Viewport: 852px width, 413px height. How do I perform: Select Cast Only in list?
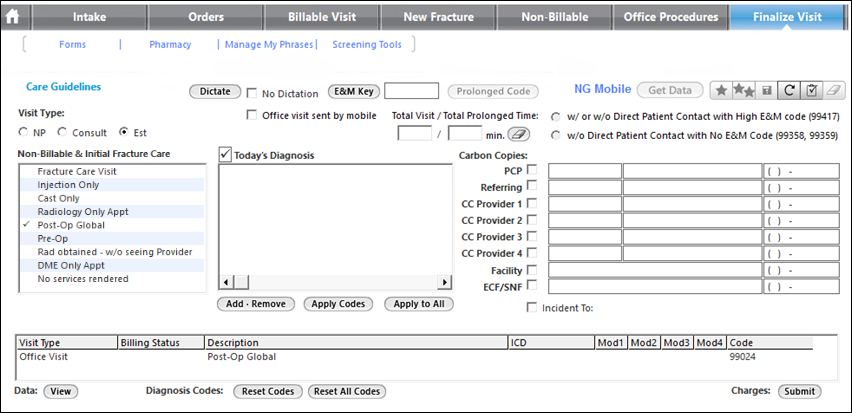(x=112, y=198)
